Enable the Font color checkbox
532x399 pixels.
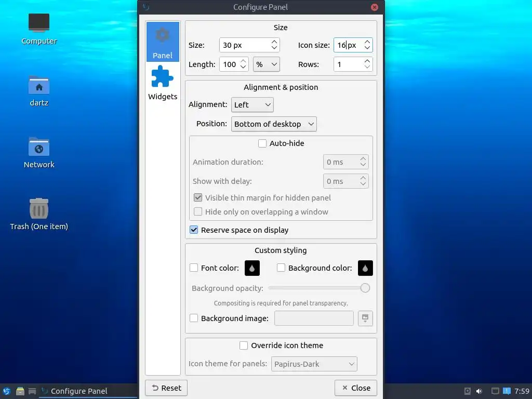[x=194, y=268]
